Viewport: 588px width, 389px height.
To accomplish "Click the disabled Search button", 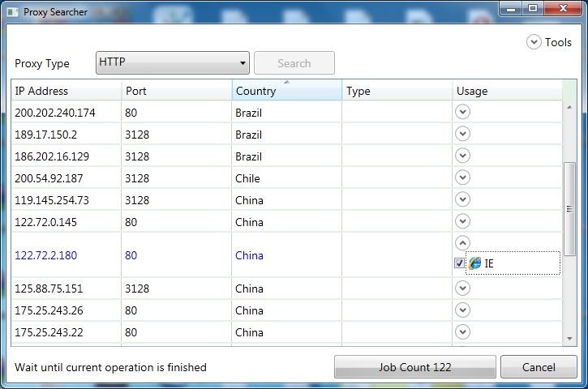I will [294, 63].
